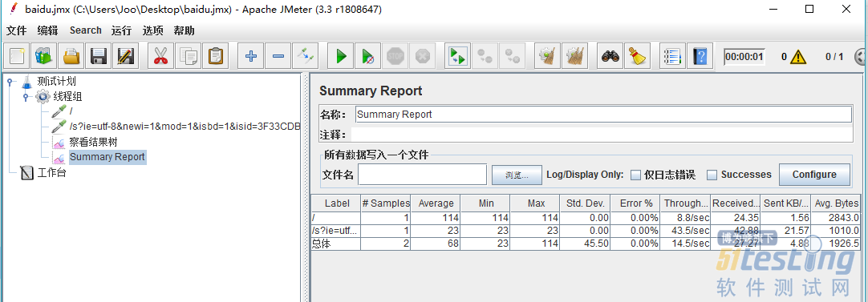Click the Save As pencil-disk icon
Viewport: 868px width, 302px height.
click(x=126, y=56)
